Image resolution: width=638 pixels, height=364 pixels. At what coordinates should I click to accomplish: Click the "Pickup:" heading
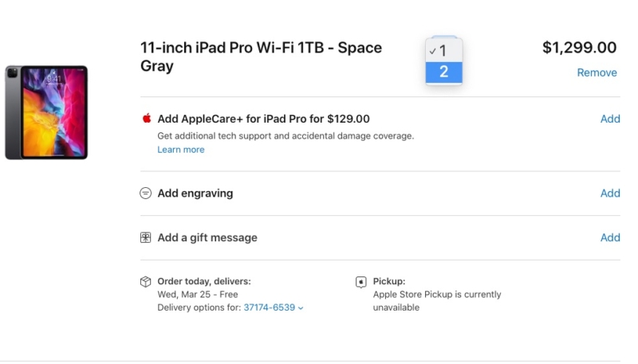coord(389,281)
